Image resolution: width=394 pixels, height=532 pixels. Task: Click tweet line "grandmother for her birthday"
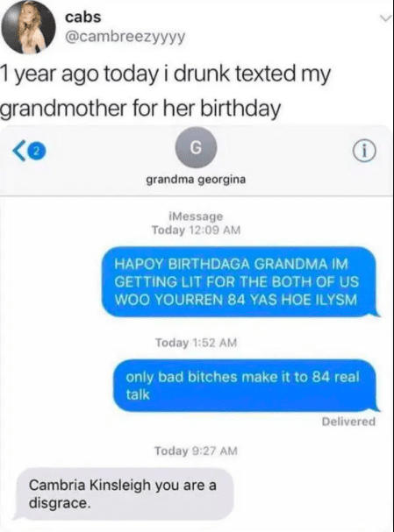click(140, 109)
